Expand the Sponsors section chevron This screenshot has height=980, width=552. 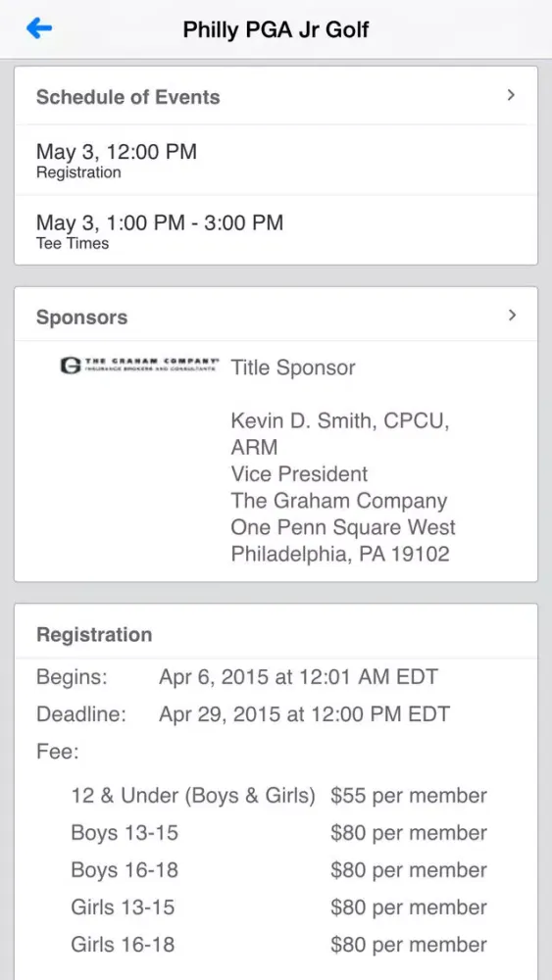pyautogui.click(x=512, y=315)
